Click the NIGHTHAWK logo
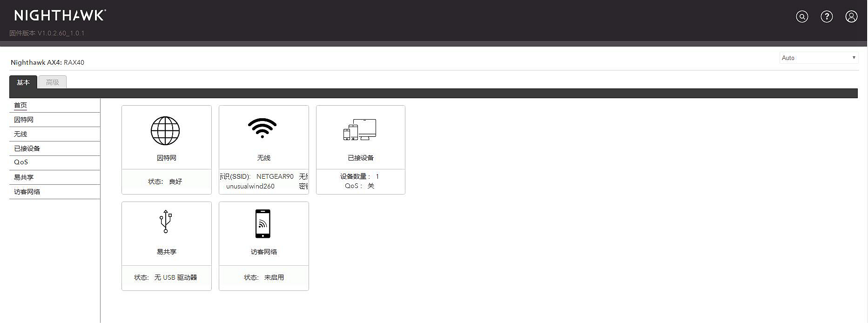Image resolution: width=868 pixels, height=323 pixels. 60,15
